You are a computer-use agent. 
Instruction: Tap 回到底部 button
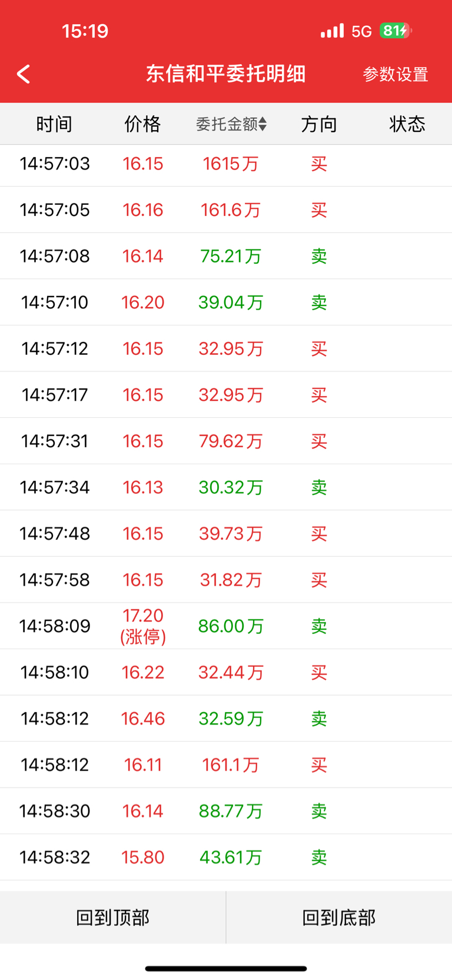click(339, 917)
